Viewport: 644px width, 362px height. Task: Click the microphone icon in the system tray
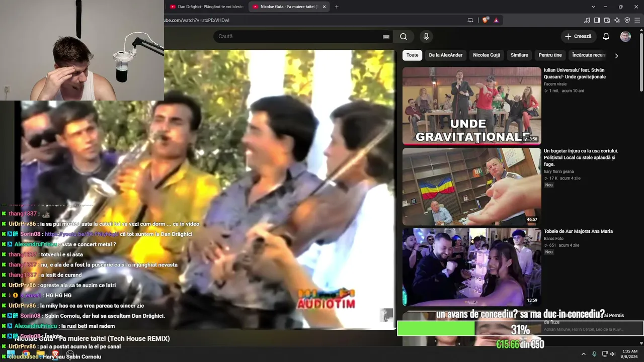[594, 354]
